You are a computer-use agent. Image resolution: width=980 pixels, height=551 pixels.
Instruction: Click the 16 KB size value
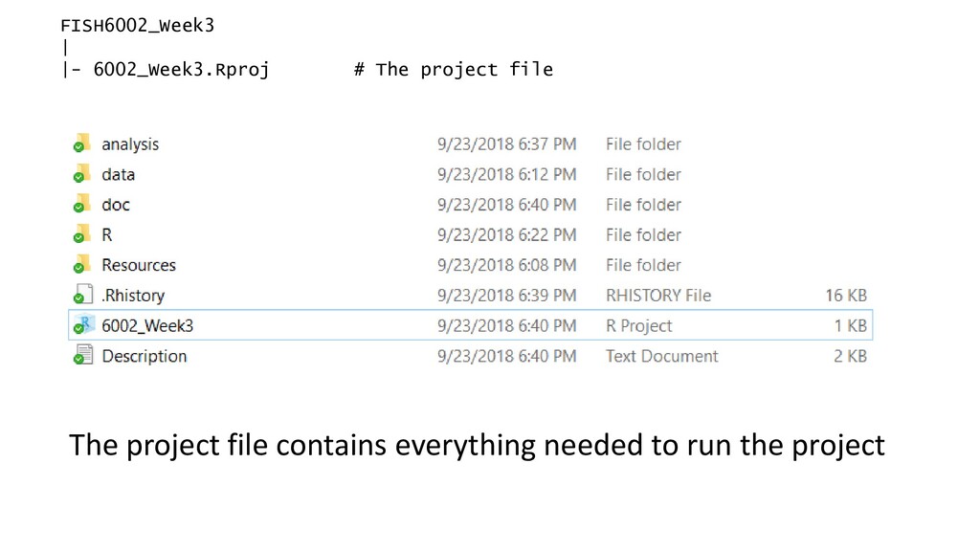coord(846,296)
